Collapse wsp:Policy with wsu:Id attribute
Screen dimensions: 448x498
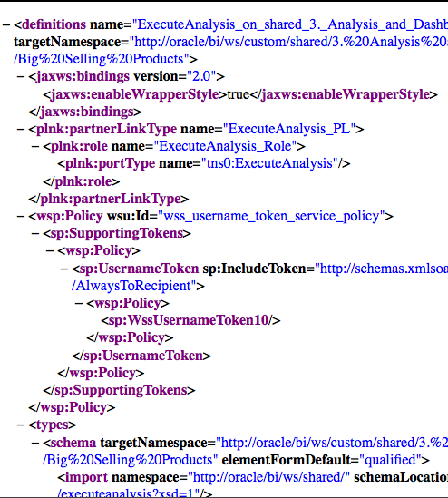point(21,216)
